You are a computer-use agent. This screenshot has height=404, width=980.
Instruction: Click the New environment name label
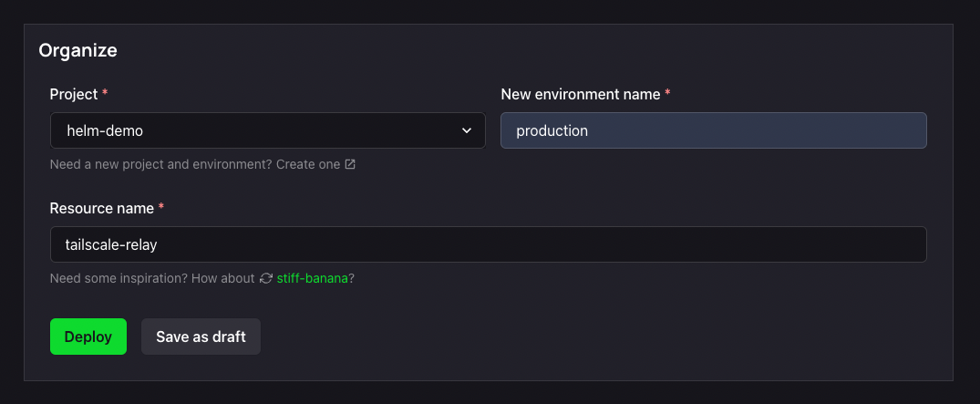point(581,95)
